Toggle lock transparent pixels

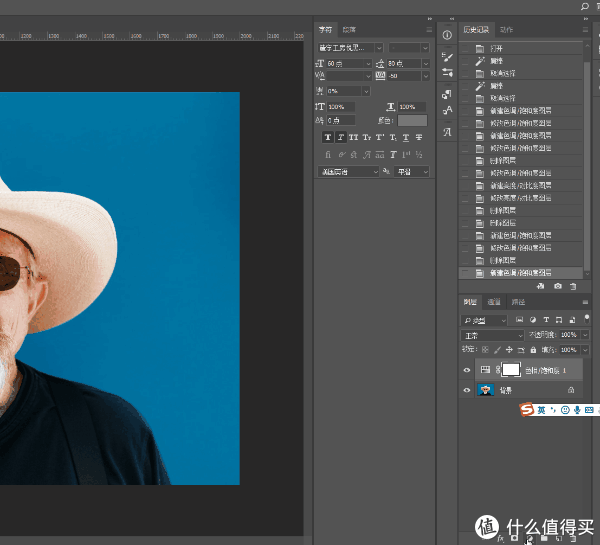[x=485, y=349]
